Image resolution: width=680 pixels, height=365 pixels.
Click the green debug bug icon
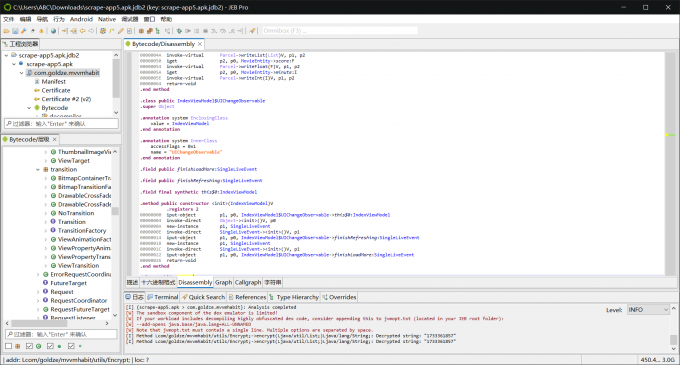[x=179, y=31]
